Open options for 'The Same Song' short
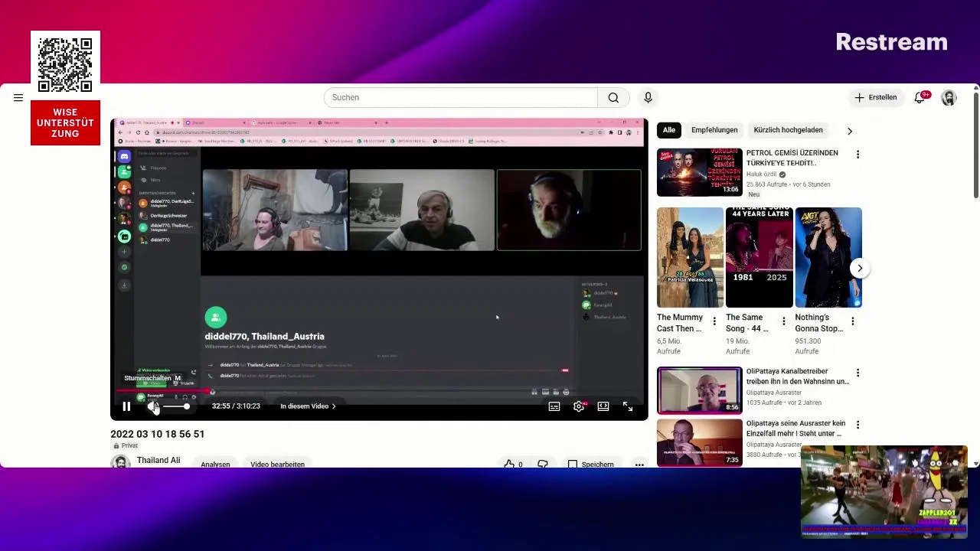 point(783,321)
